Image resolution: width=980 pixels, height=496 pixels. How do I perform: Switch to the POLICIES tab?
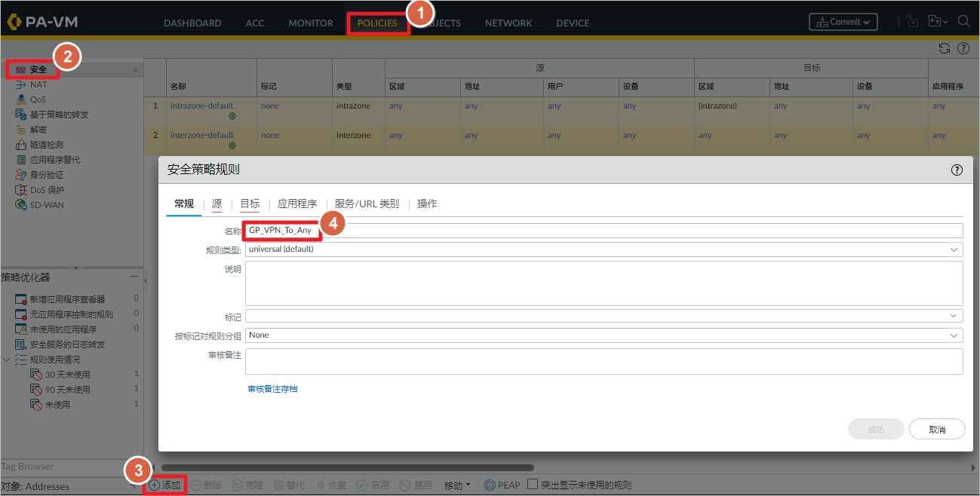(x=377, y=23)
